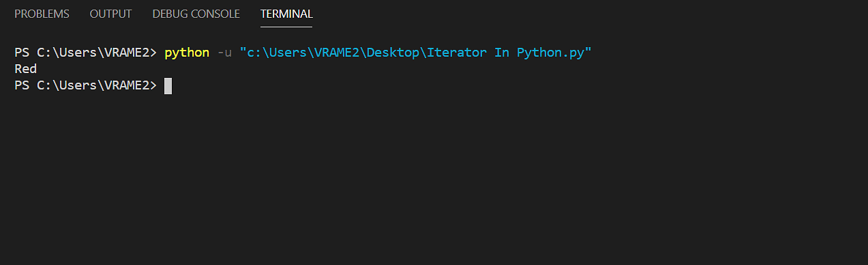This screenshot has width=868, height=265.
Task: Click the c:\Users start of the quoted path
Action: 273,53
